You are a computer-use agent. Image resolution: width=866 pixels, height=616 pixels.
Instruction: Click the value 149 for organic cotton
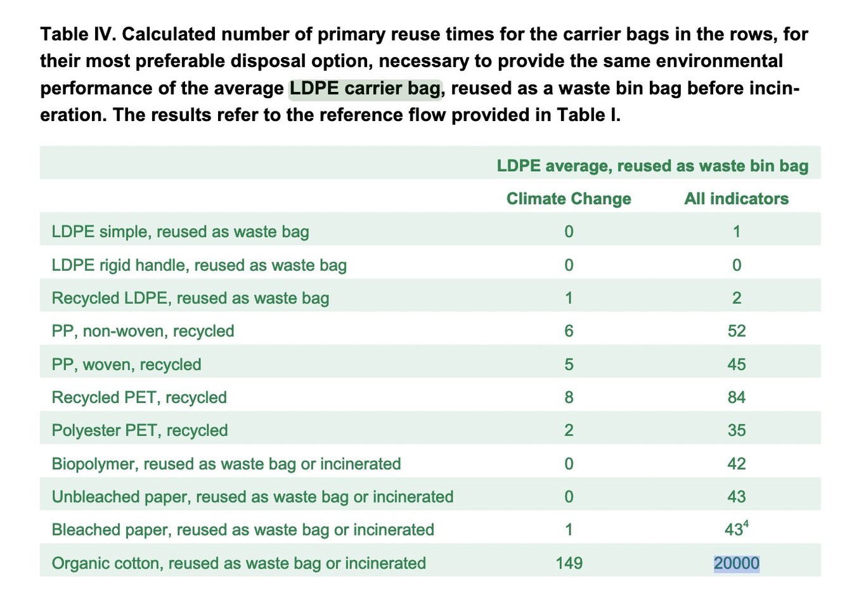pyautogui.click(x=569, y=563)
